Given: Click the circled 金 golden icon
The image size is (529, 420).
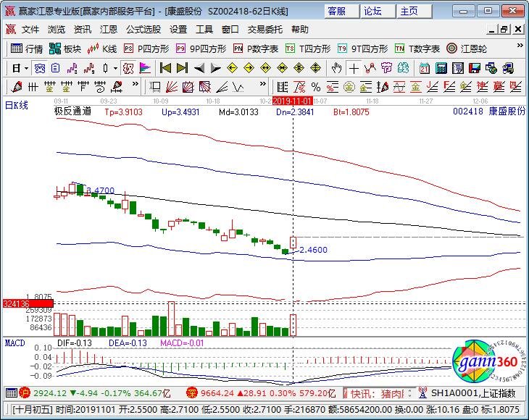Looking at the screenshot, I should click(349, 88).
